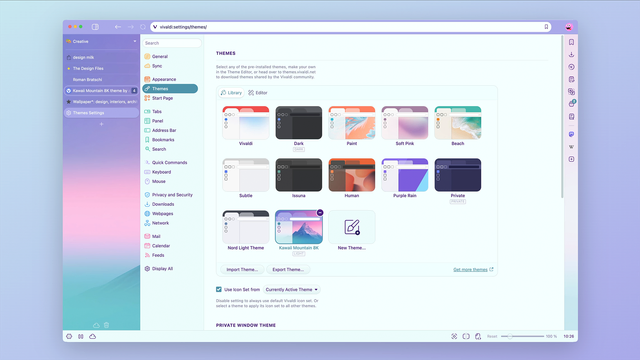This screenshot has height=360, width=640.
Task: Open Address Bar settings section
Action: click(x=160, y=130)
